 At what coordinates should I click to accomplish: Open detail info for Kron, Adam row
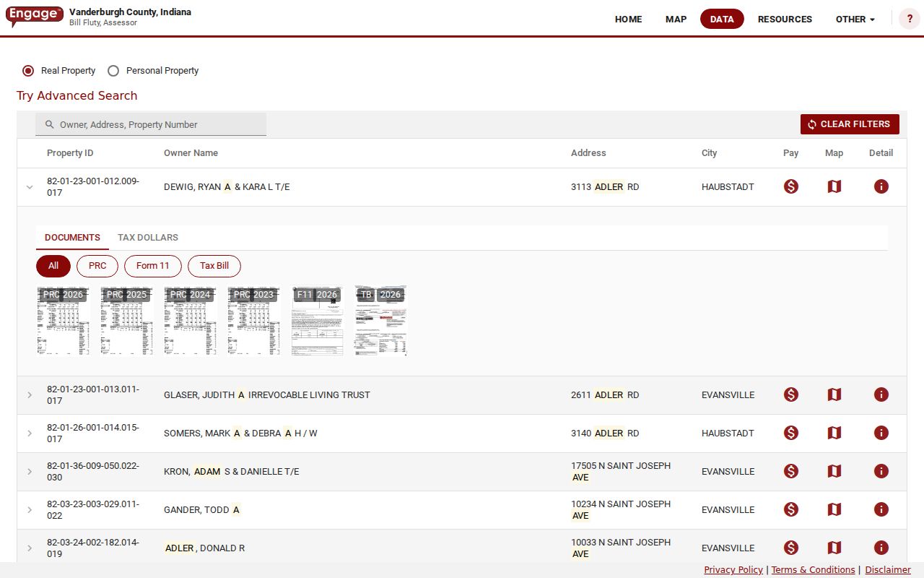pos(881,471)
